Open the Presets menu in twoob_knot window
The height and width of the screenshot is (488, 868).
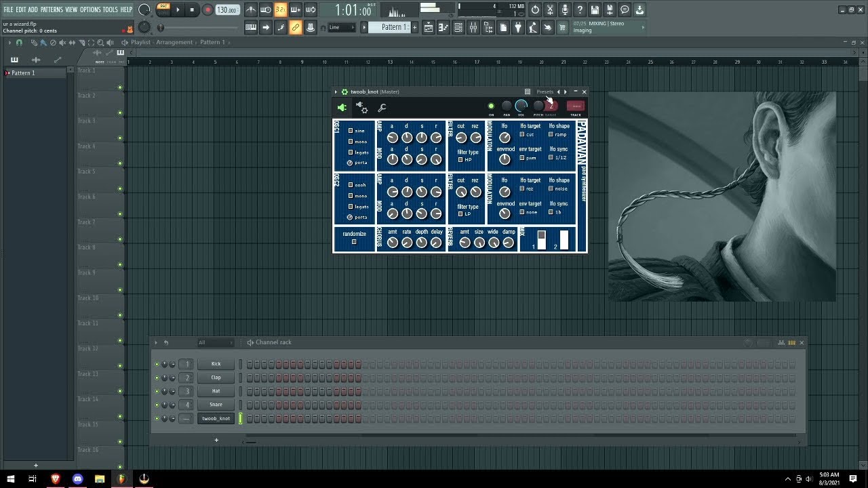click(545, 91)
